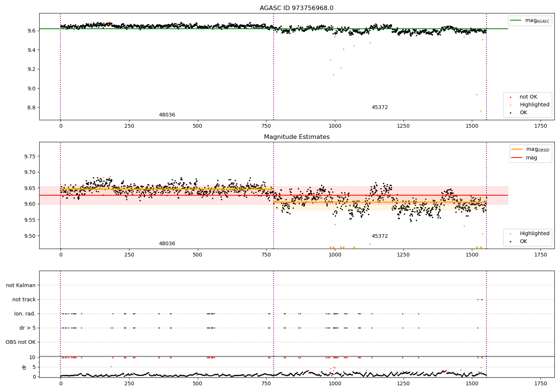Click the "not track" axis label
This screenshot has height=392, width=560.
[24, 299]
